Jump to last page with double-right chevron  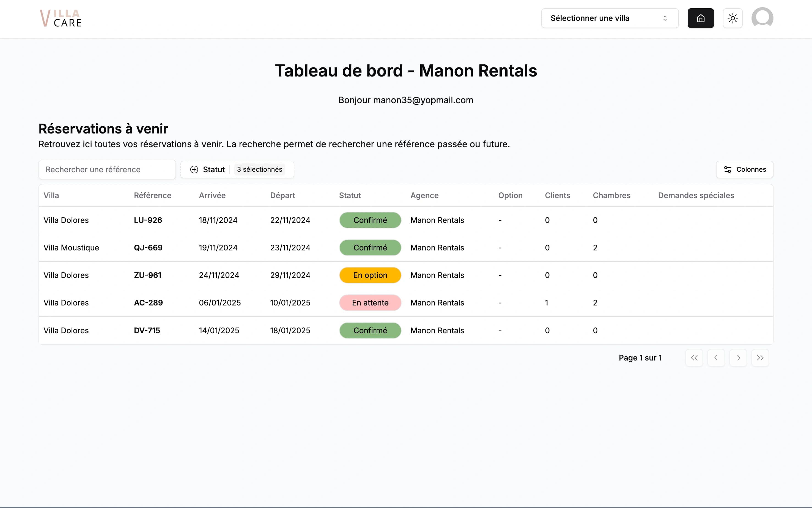pos(760,358)
